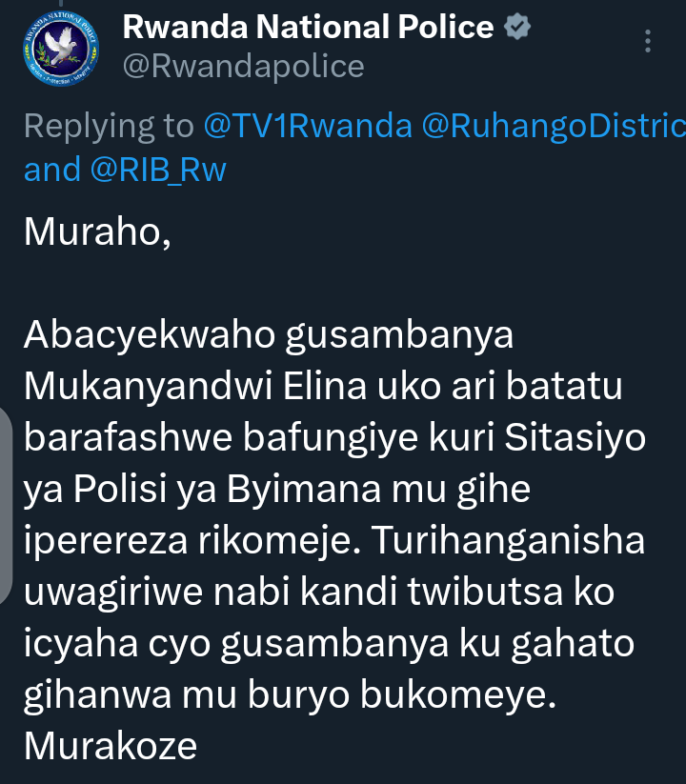
Task: Grab the gray side handle on the left edge
Action: 6,506
